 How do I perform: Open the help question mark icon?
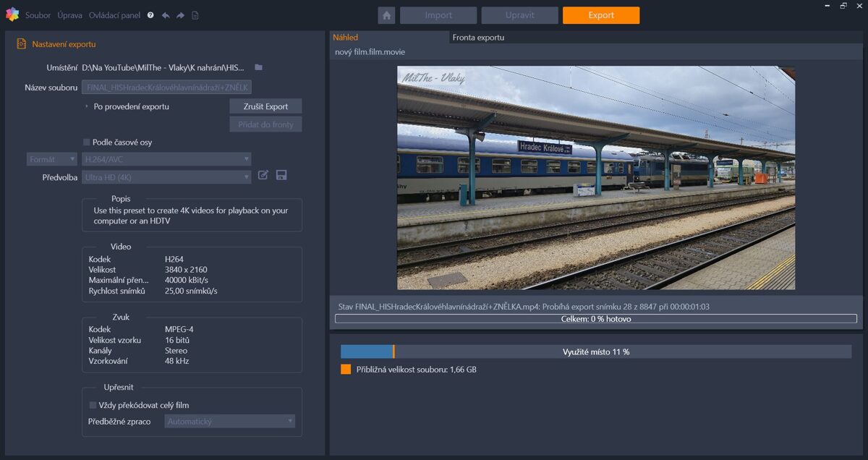click(150, 14)
